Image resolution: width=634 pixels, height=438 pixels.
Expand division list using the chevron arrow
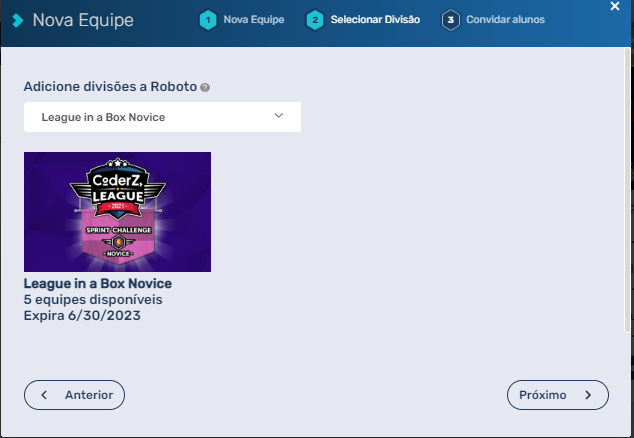point(279,116)
